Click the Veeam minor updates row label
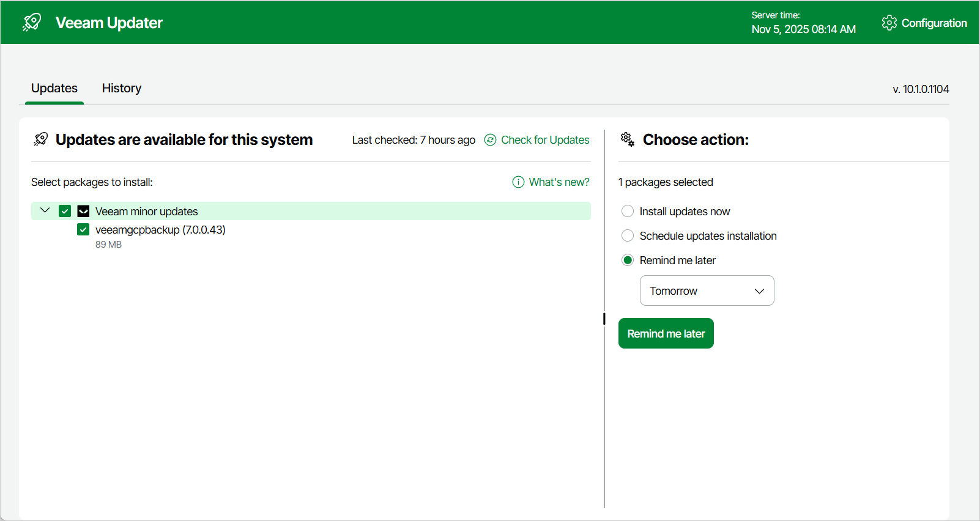The height and width of the screenshot is (521, 980). pos(147,212)
